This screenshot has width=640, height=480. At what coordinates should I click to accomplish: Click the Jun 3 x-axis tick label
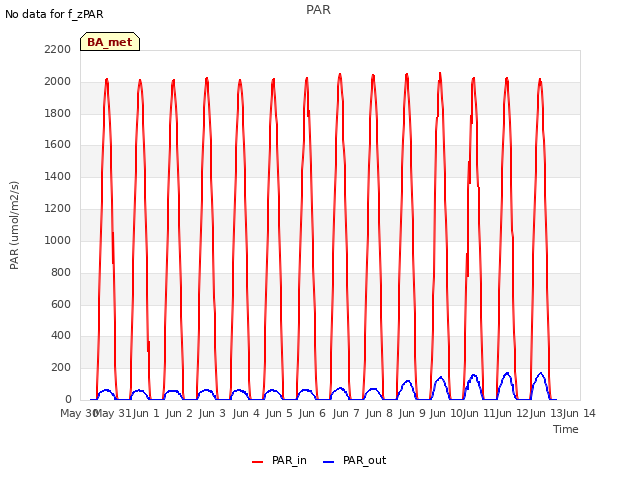212,413
